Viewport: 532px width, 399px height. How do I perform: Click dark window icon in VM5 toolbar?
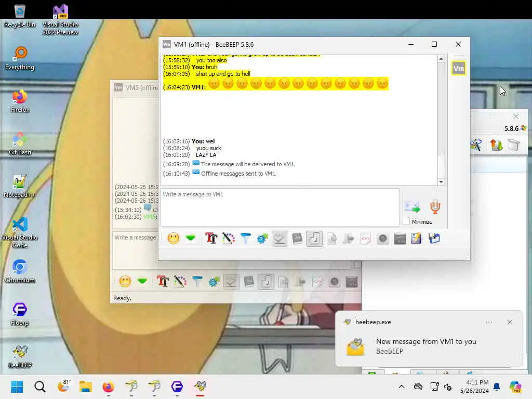point(352,281)
